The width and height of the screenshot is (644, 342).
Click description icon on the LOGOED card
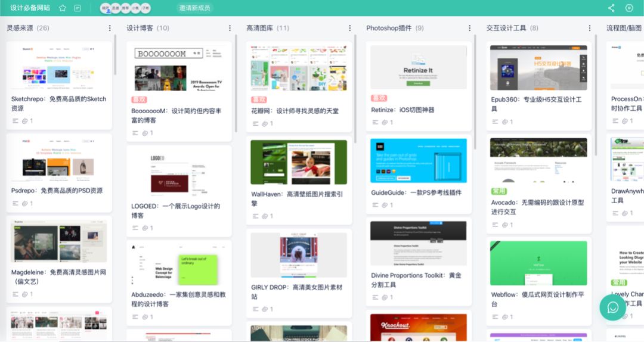coord(135,228)
